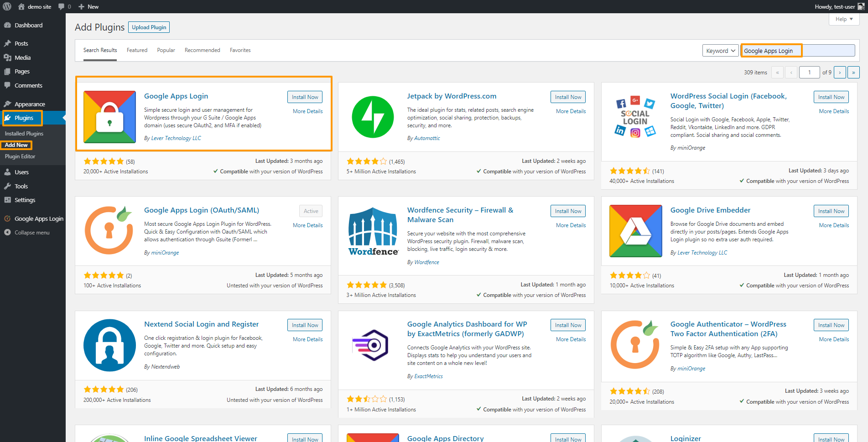Click the Social Login plugin logo
The height and width of the screenshot is (442, 868).
click(635, 117)
